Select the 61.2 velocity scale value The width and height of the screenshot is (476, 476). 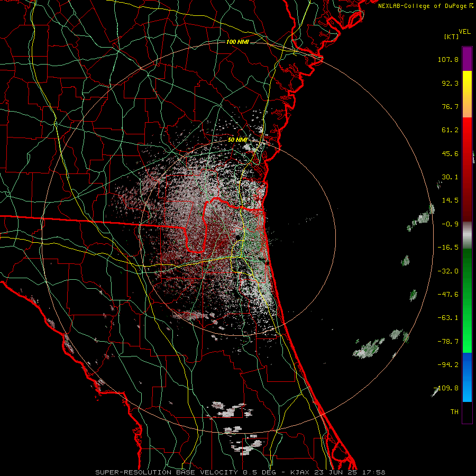point(450,130)
